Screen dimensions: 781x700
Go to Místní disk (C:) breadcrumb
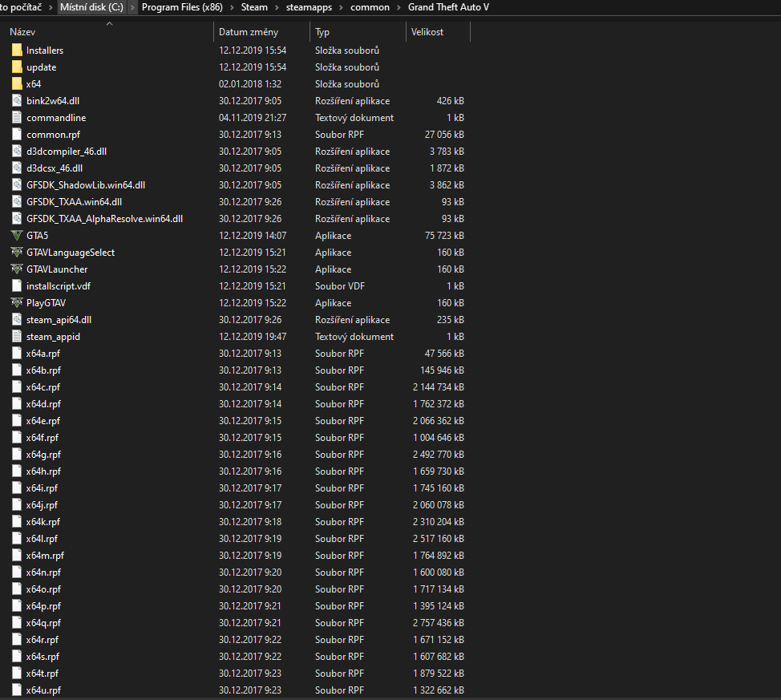click(x=91, y=7)
